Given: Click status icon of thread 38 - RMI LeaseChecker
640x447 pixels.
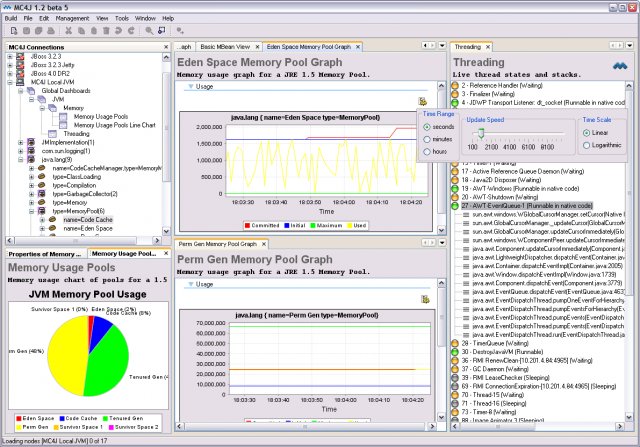Looking at the screenshot, I should (x=455, y=378).
